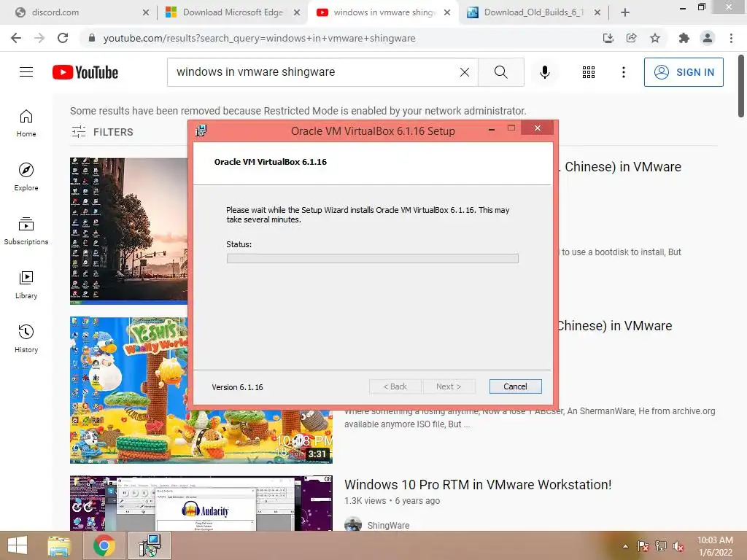747x560 pixels.
Task: Open the desktop icons street thumbnail
Action: pos(128,231)
